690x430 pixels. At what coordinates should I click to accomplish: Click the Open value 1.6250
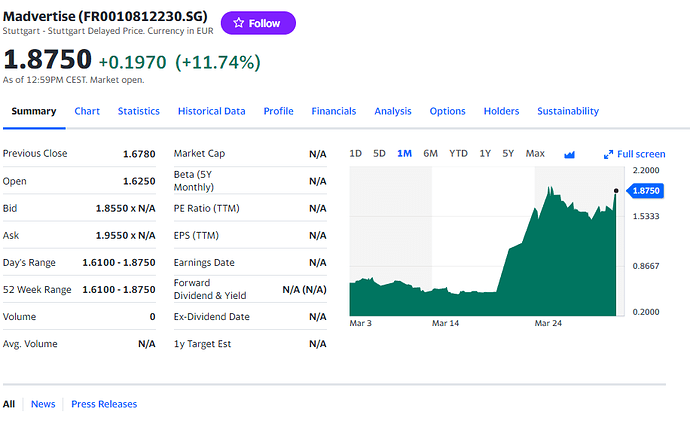tap(139, 181)
